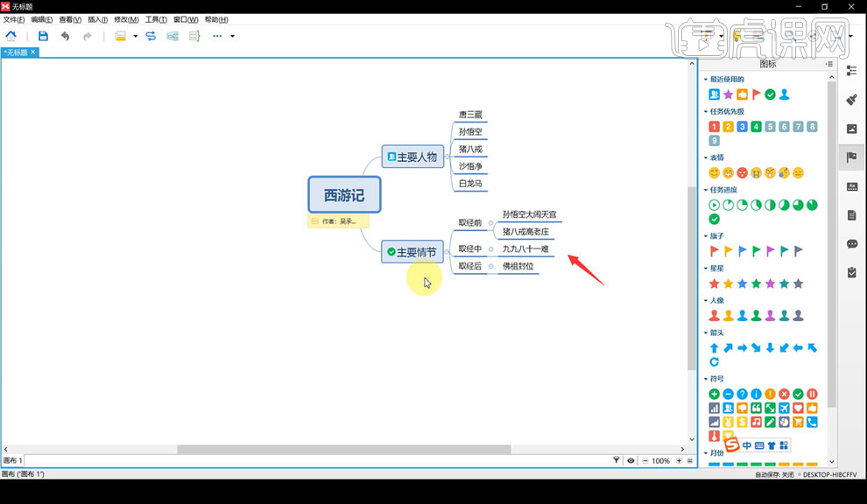This screenshot has width=867, height=504.
Task: Collapse the 取经后 subtopic branch
Action: tap(490, 266)
